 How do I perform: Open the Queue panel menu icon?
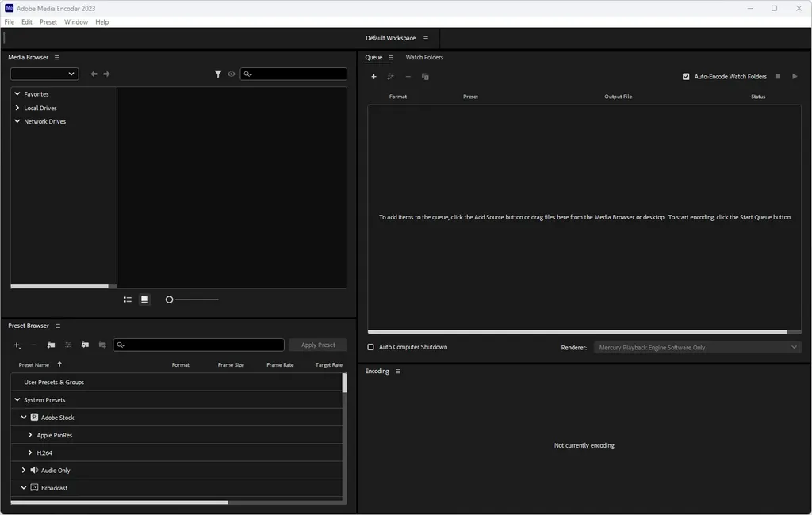pyautogui.click(x=391, y=58)
